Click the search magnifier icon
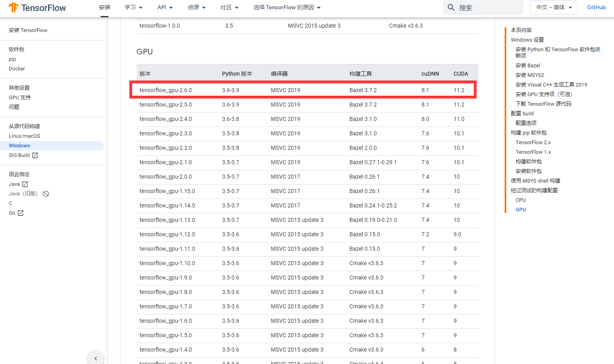This screenshot has width=614, height=364. tap(451, 7)
